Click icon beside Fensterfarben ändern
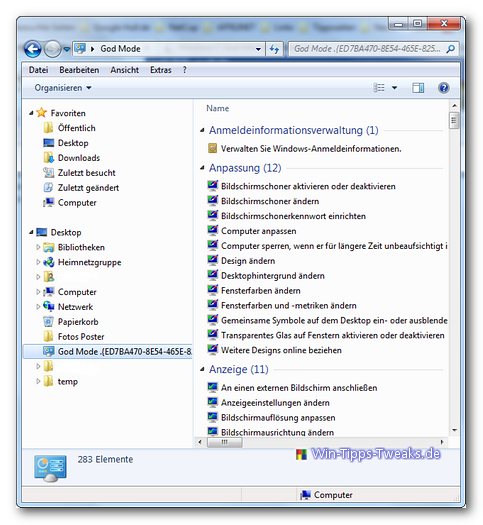Viewport: 483px width, 525px height. [213, 290]
